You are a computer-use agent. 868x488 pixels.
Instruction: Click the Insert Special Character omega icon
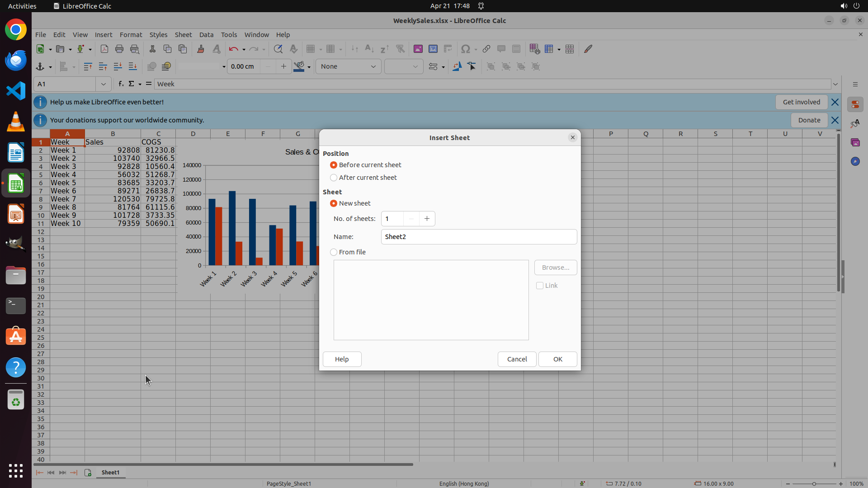[465, 49]
